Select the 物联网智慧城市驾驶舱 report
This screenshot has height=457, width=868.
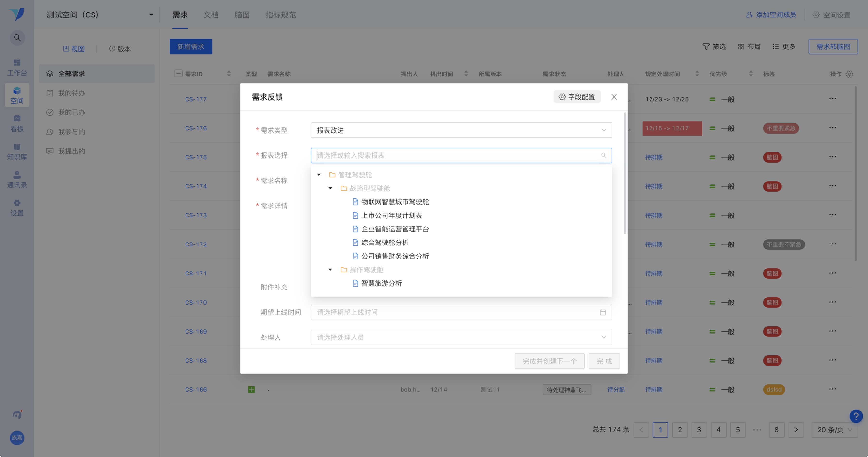pos(395,202)
